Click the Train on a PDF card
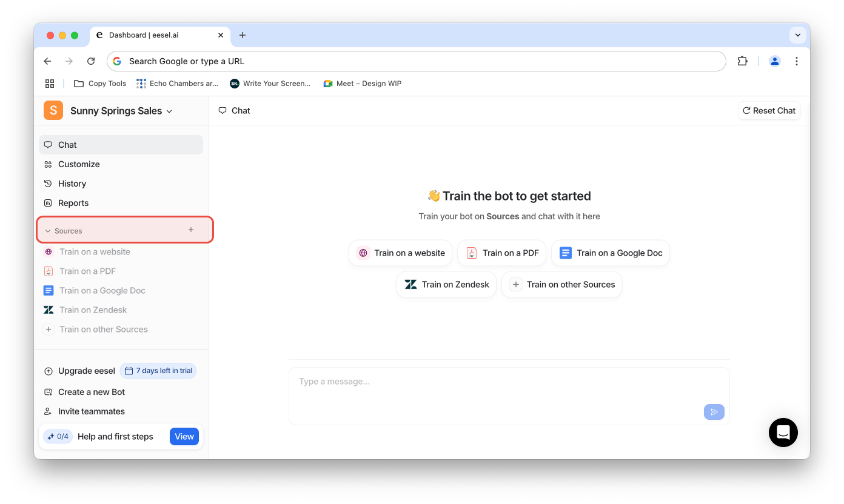The width and height of the screenshot is (844, 504). point(502,253)
